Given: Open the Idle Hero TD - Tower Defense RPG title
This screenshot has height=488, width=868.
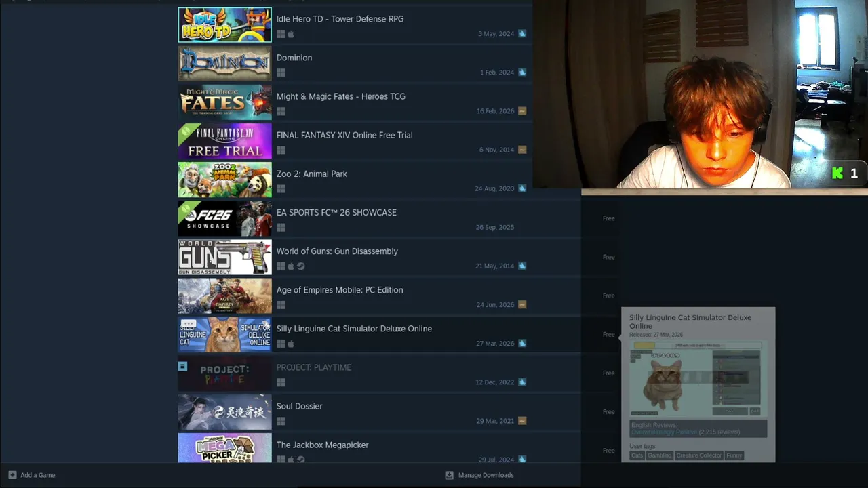Looking at the screenshot, I should [x=340, y=19].
